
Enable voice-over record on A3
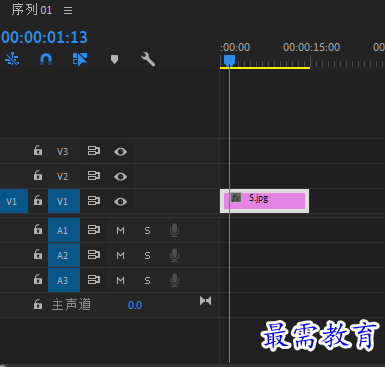coord(174,280)
